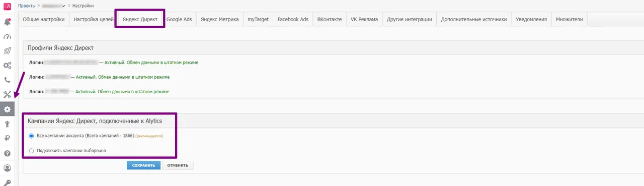
Task: Select 'Все кампании аккаунта' radio option
Action: [32, 136]
